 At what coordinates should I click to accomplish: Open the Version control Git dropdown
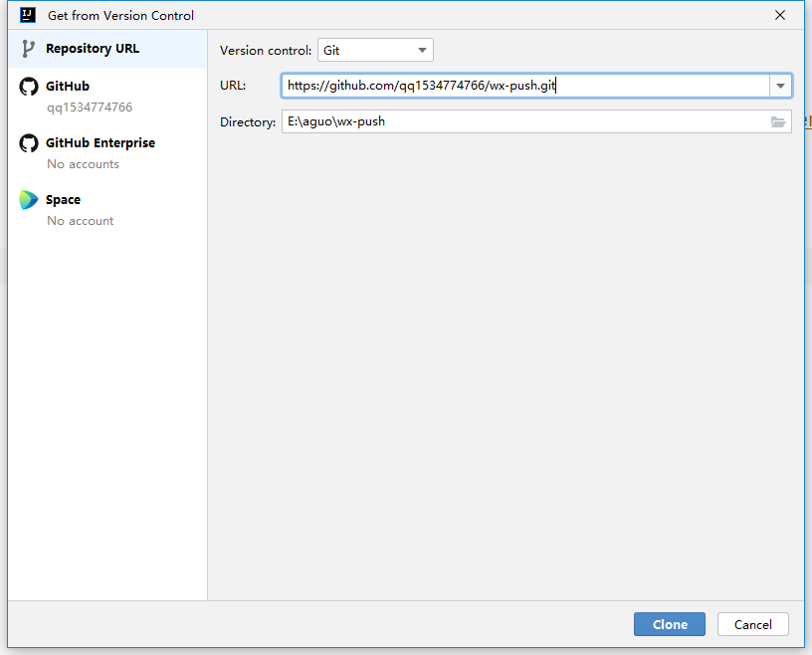pyautogui.click(x=375, y=50)
